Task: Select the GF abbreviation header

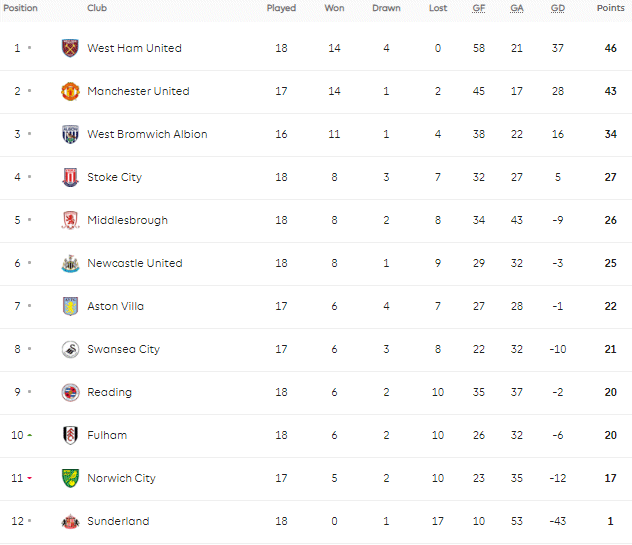Action: 479,8
